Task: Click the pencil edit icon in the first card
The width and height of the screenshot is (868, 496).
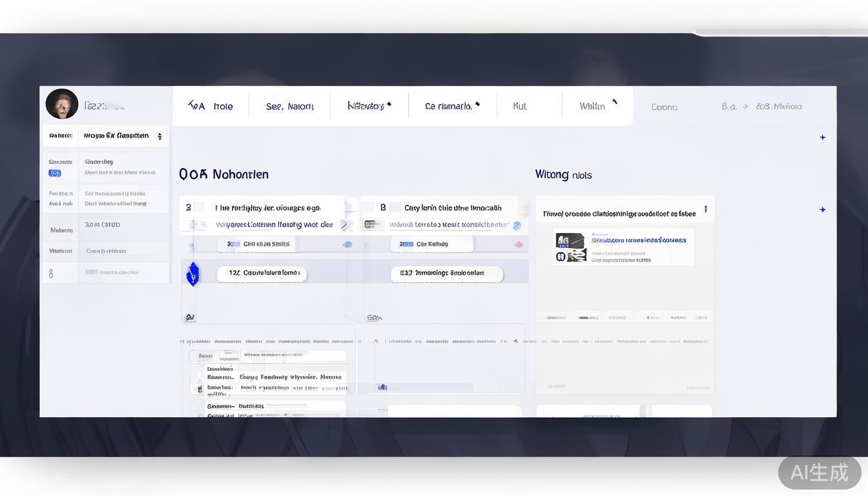Action: [344, 225]
